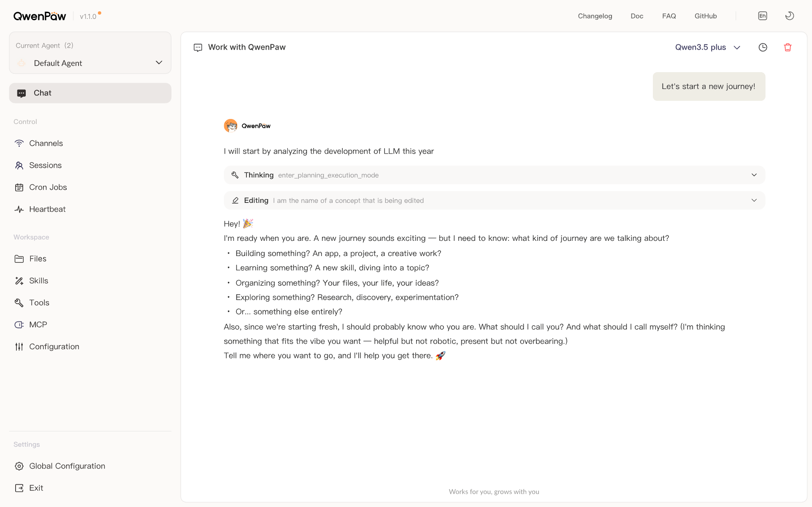Click the Thinking label text
Screen dimensions: 812x507
tap(259, 175)
